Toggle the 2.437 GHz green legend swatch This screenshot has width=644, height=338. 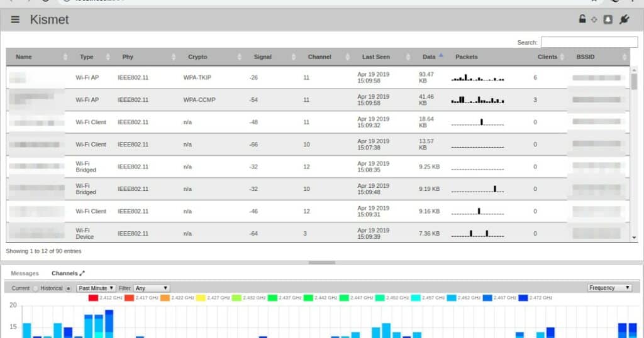click(x=272, y=298)
